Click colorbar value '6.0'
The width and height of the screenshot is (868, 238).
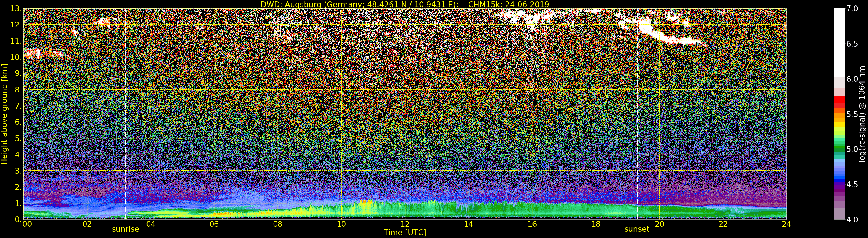(x=852, y=79)
